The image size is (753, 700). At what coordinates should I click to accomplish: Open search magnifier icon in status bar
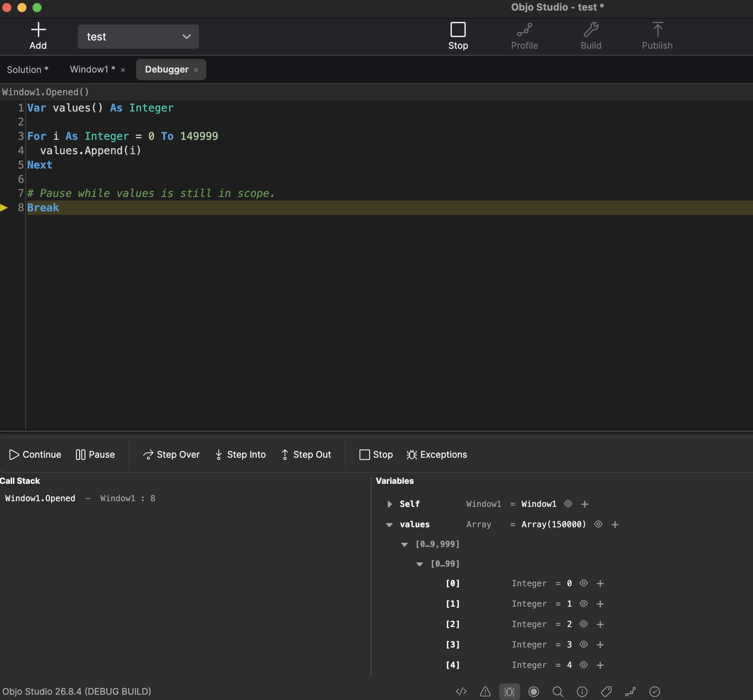(558, 692)
